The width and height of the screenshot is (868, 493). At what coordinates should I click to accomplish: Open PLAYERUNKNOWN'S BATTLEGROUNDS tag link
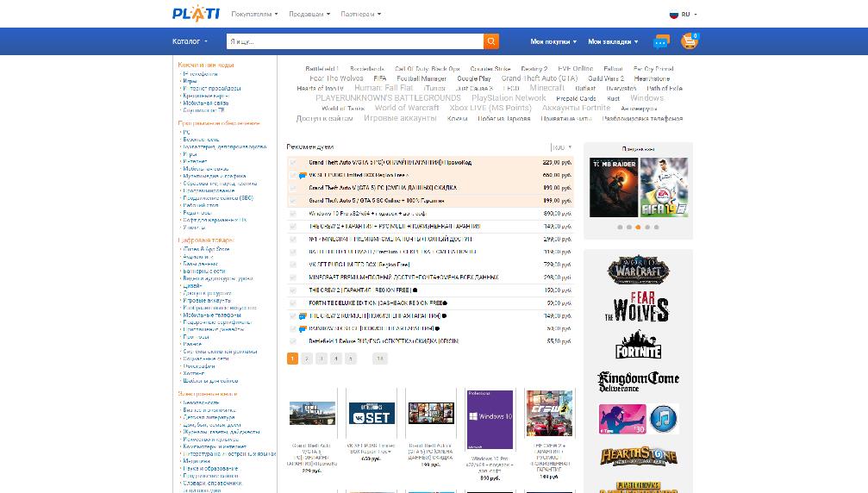pos(388,98)
